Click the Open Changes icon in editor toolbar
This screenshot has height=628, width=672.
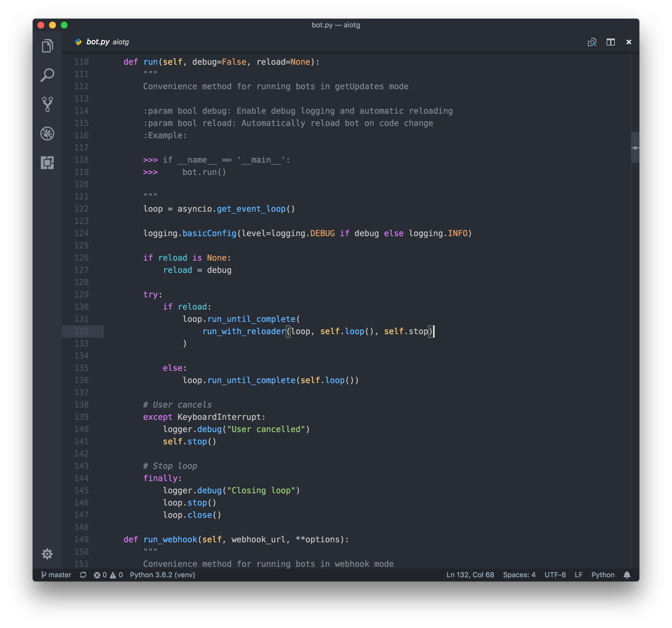tap(592, 42)
